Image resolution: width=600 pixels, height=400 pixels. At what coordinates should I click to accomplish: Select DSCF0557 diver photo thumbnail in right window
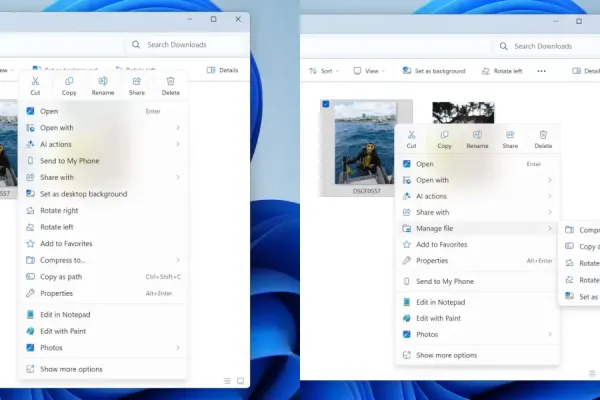[x=365, y=143]
